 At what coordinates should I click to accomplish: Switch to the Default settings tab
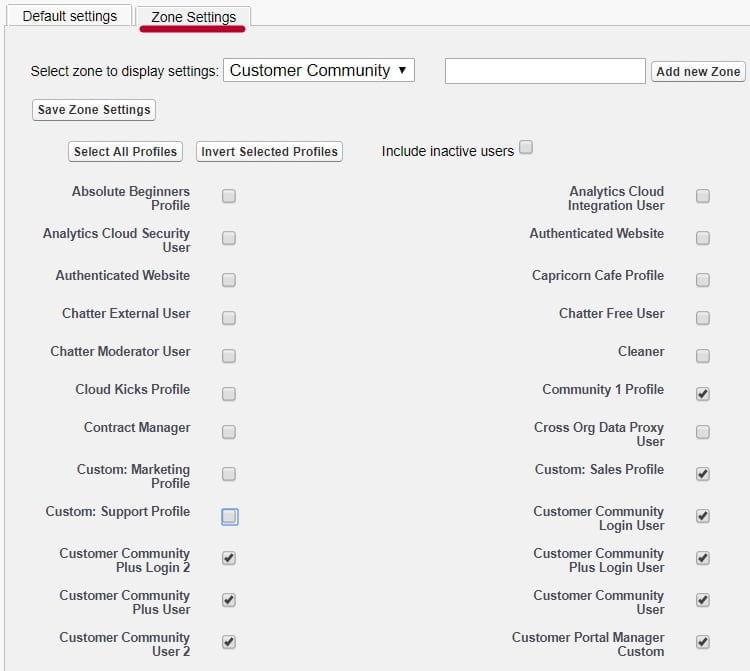pyautogui.click(x=69, y=16)
